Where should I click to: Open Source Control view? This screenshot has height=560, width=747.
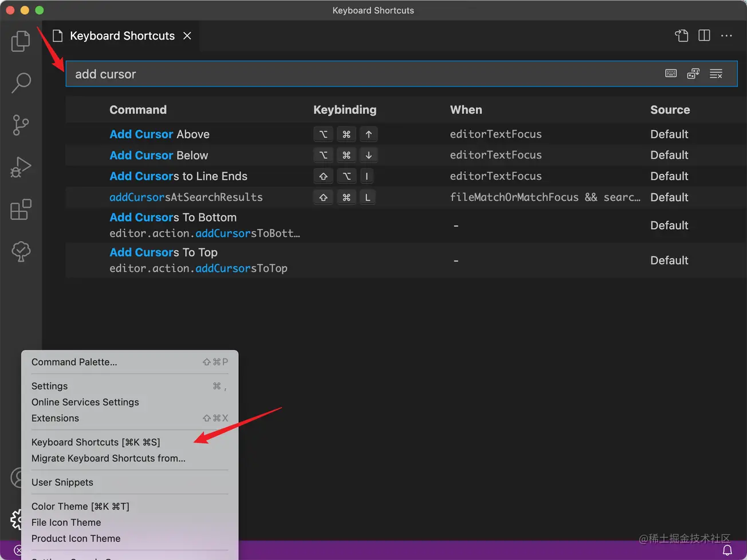[x=21, y=125]
